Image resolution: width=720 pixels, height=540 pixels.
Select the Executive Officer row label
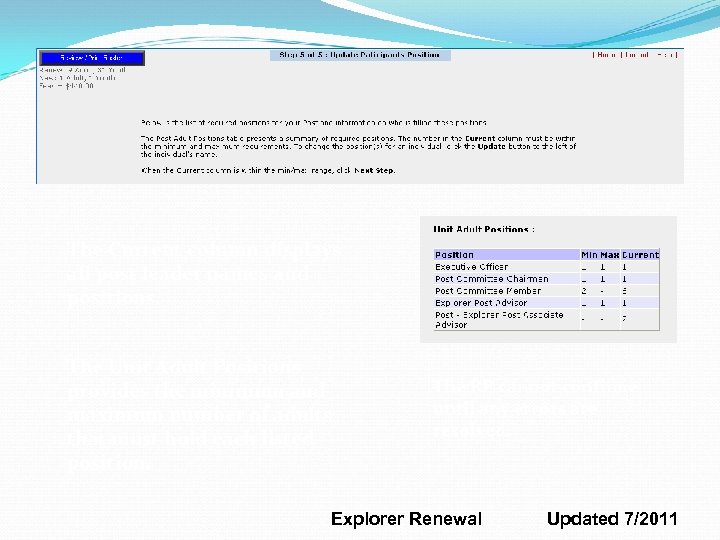(x=472, y=267)
